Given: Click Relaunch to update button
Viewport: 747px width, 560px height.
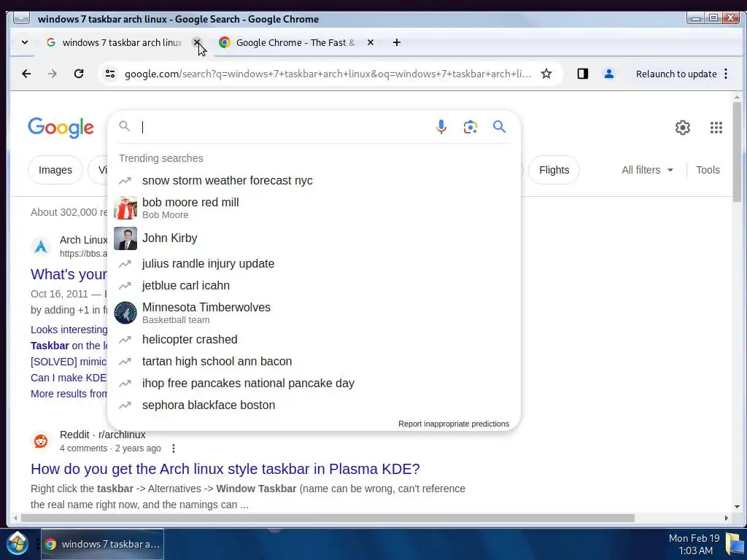Looking at the screenshot, I should pyautogui.click(x=676, y=74).
